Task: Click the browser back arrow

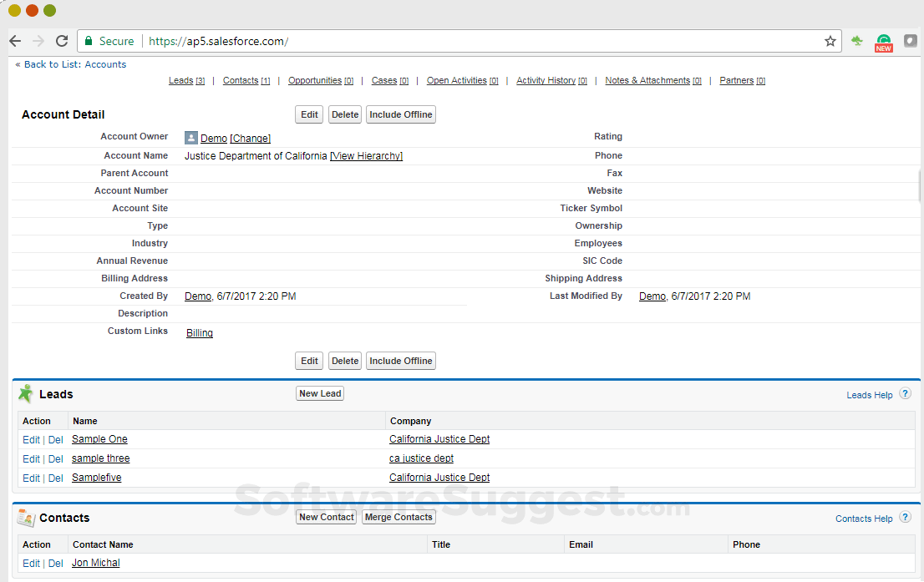Action: click(x=15, y=41)
